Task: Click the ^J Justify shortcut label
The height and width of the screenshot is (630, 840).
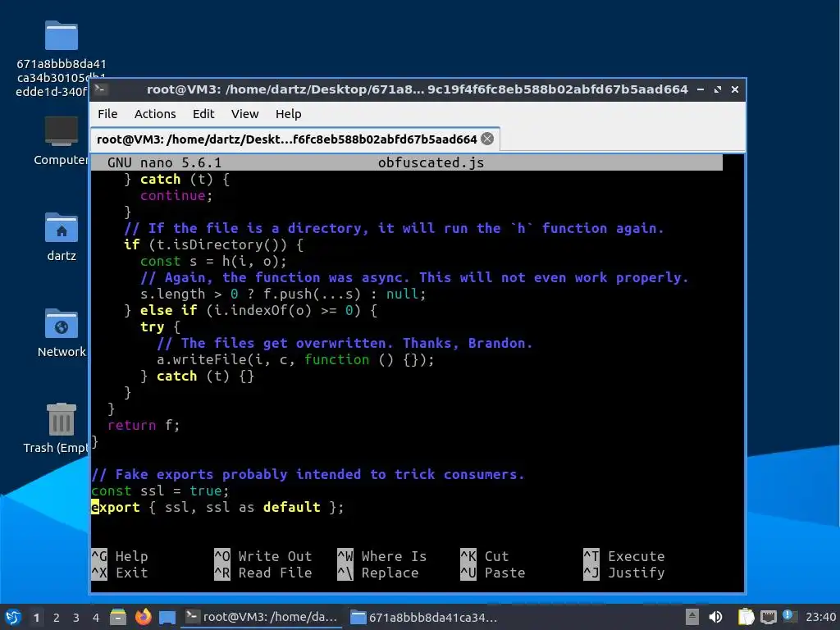Action: click(624, 573)
